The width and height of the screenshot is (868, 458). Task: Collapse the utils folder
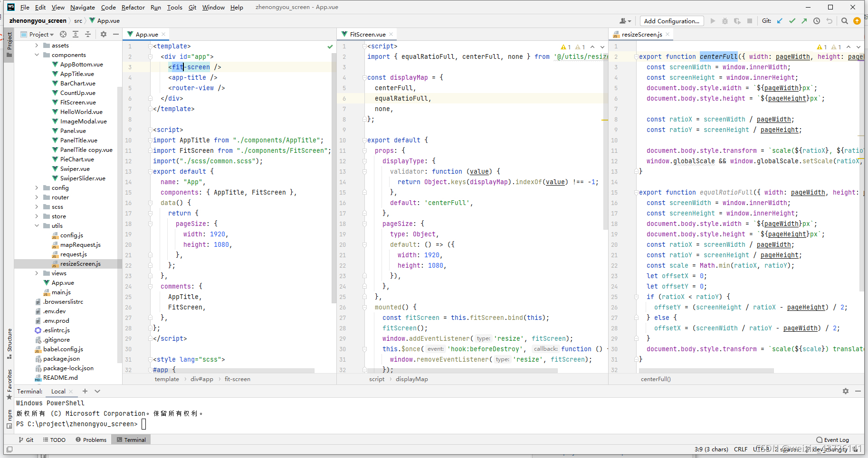click(x=37, y=226)
